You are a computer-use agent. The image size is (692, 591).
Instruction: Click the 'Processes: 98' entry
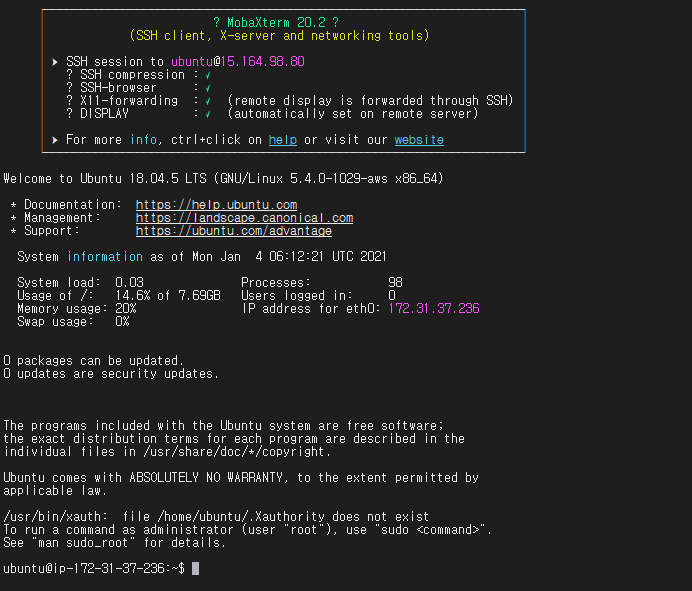click(x=322, y=282)
